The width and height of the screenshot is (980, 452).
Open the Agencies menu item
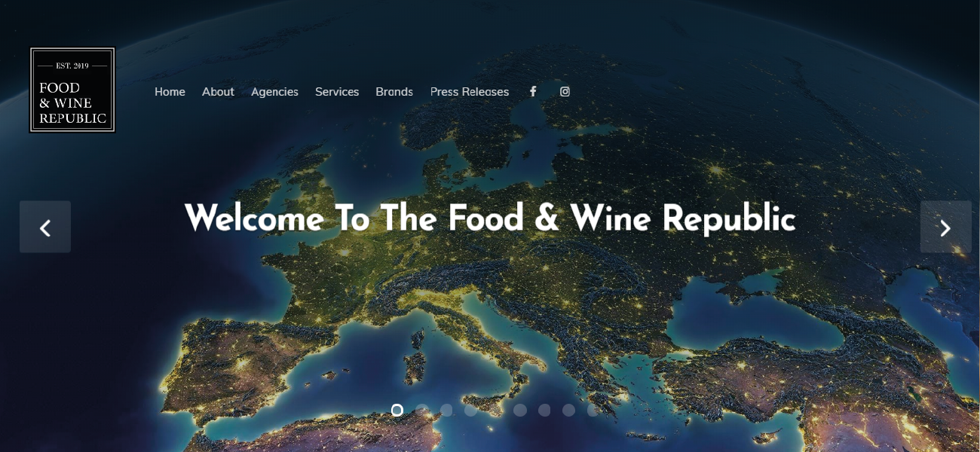[x=274, y=91]
